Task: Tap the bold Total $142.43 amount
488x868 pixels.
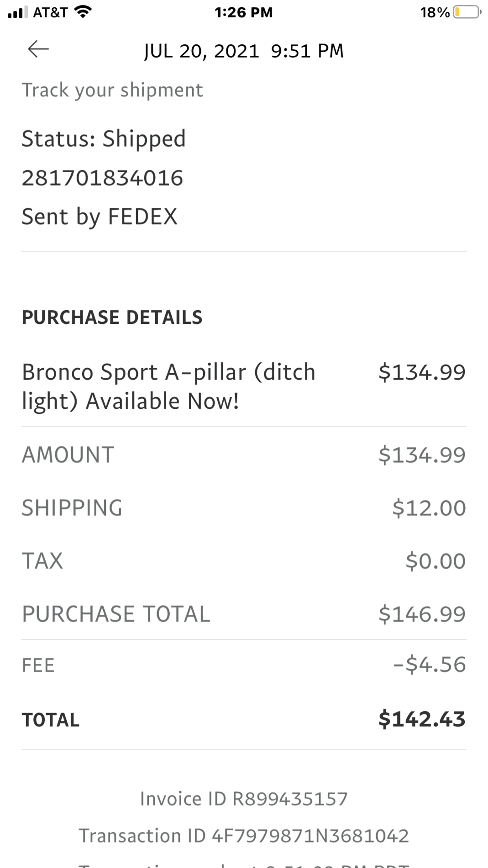Action: click(422, 719)
